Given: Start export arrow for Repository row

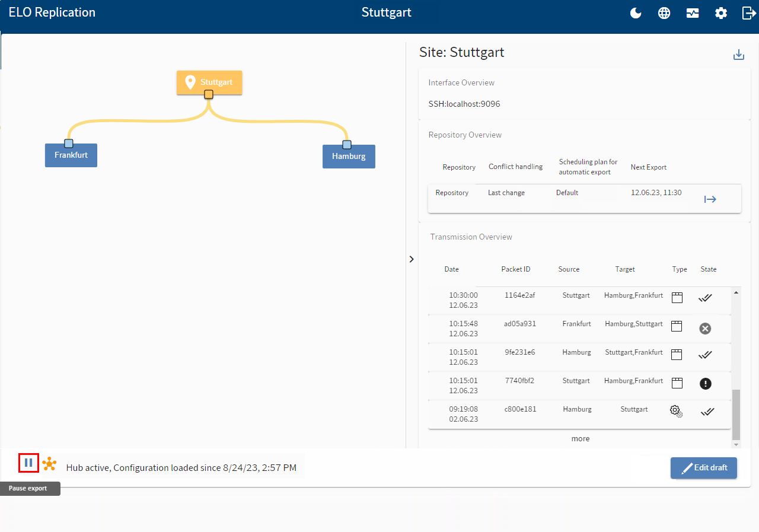Looking at the screenshot, I should [710, 199].
